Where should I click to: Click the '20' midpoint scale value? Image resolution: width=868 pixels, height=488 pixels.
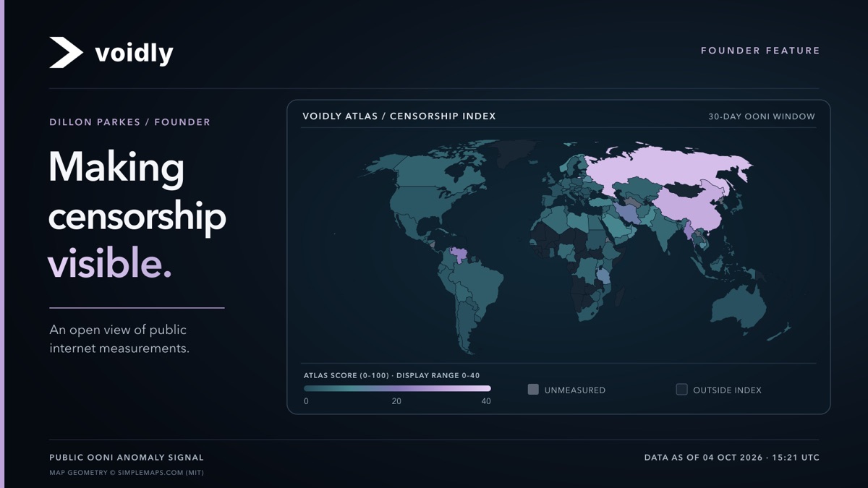tap(396, 401)
